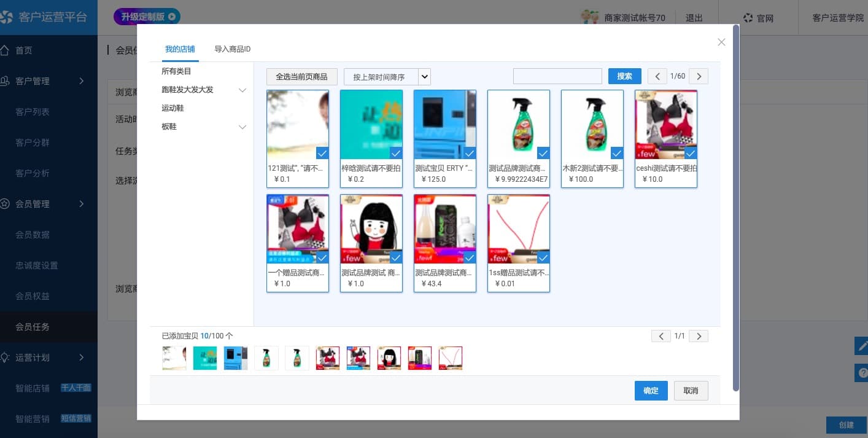
Task: Open 智能营销 in the sidebar
Action: click(33, 419)
